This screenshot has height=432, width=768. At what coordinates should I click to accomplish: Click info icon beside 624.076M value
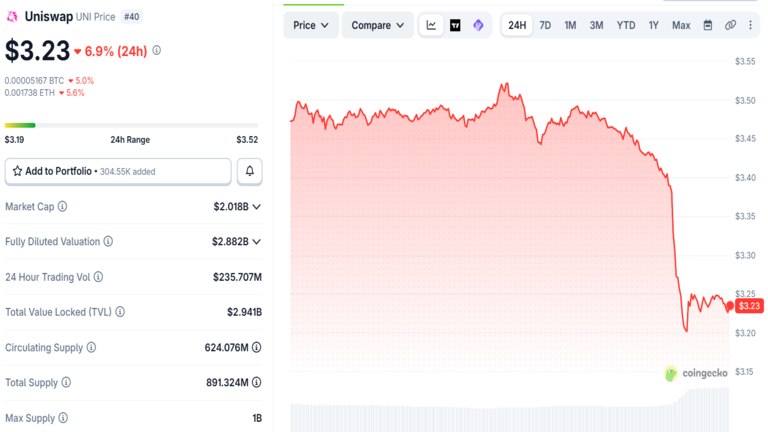pyautogui.click(x=257, y=347)
